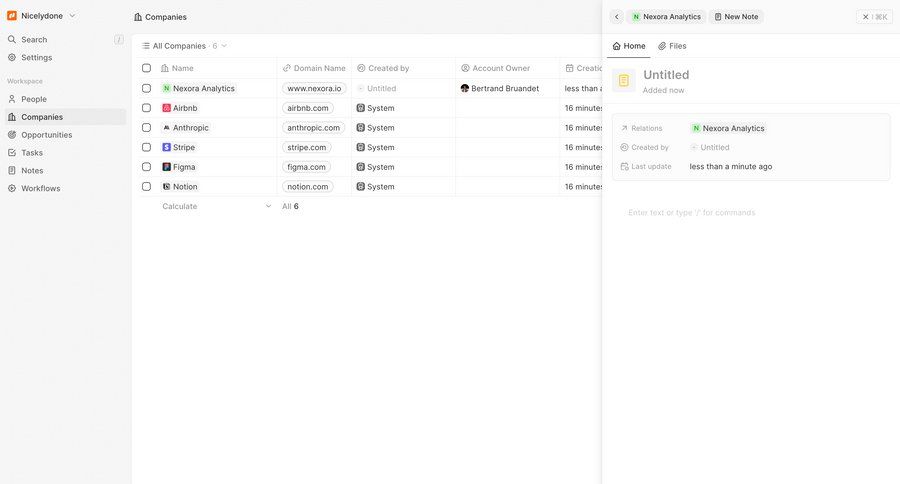Click the back arrow in note panel

tap(617, 17)
